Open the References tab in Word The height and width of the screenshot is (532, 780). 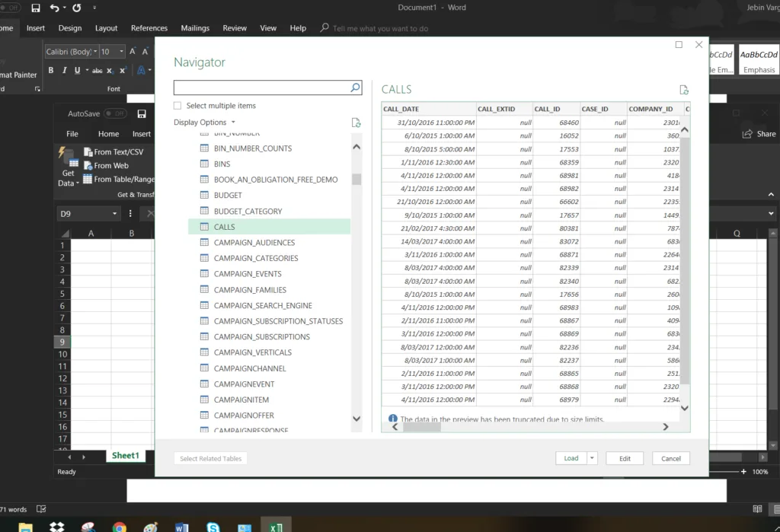coord(149,28)
